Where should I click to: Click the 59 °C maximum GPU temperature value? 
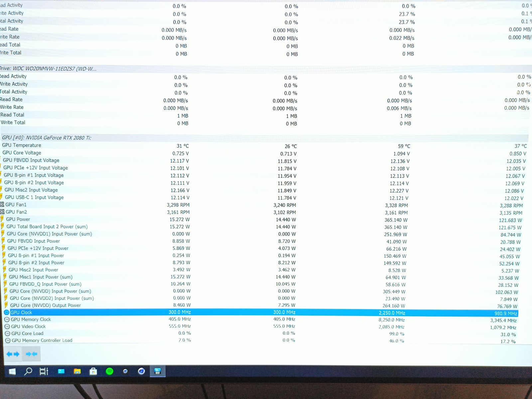point(404,146)
